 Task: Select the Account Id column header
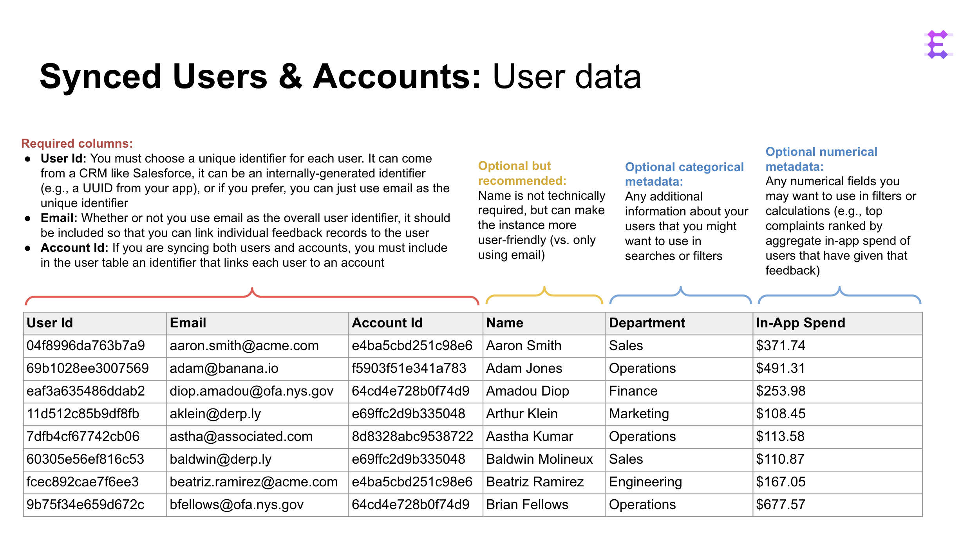(x=416, y=323)
